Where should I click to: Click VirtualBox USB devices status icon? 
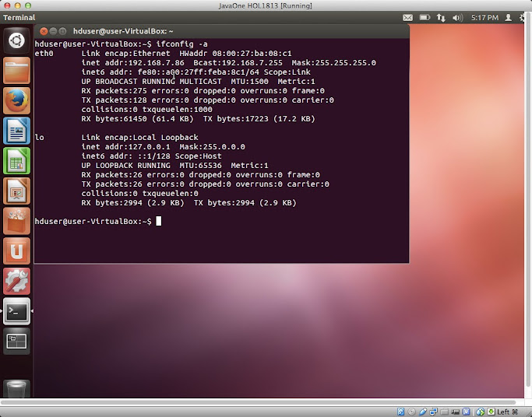[423, 412]
